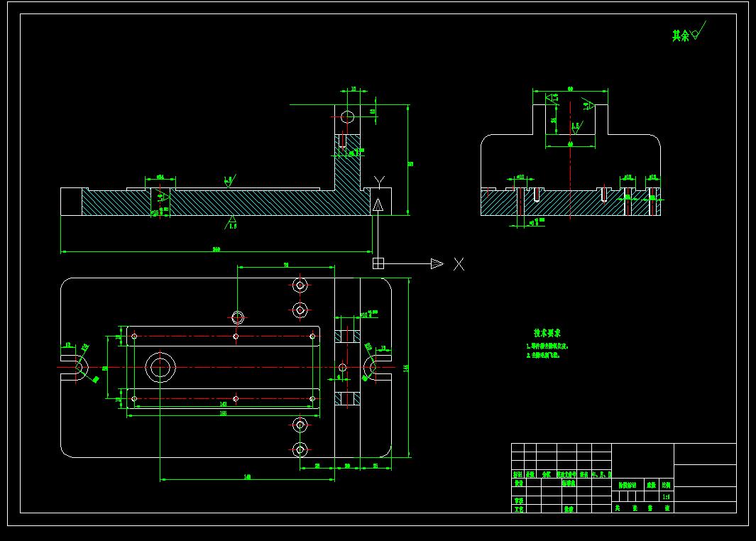
Task: Select the roughness symbol below section bottom surface
Action: pos(231,223)
